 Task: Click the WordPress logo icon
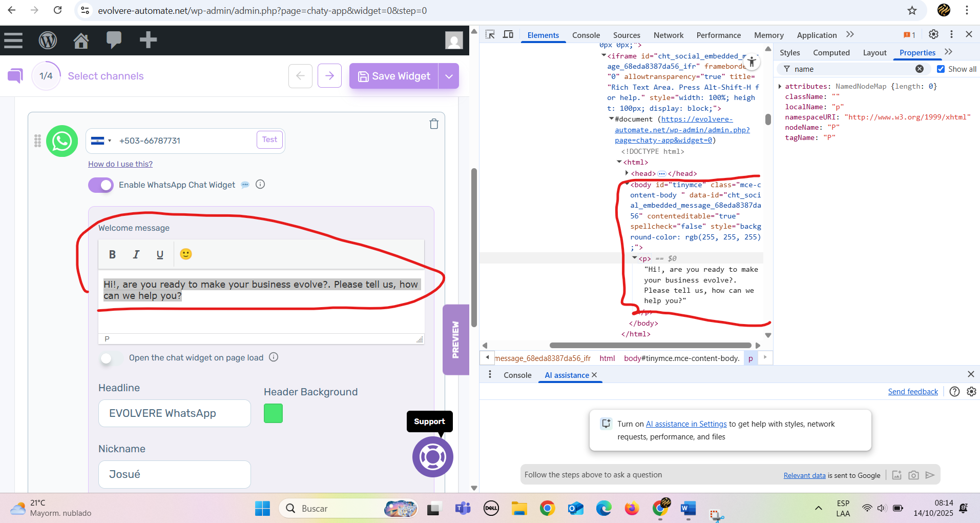pyautogui.click(x=48, y=40)
